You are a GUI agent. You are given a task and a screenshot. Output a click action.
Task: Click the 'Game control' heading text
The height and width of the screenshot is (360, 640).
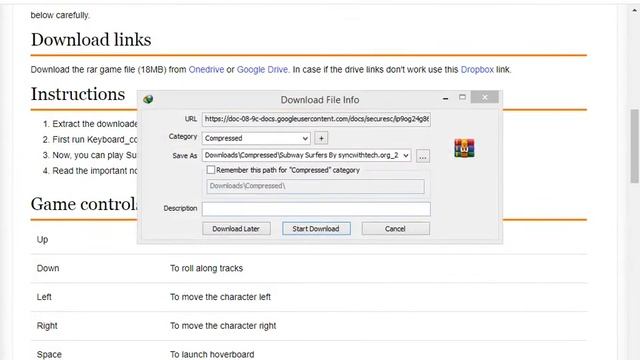[84, 204]
